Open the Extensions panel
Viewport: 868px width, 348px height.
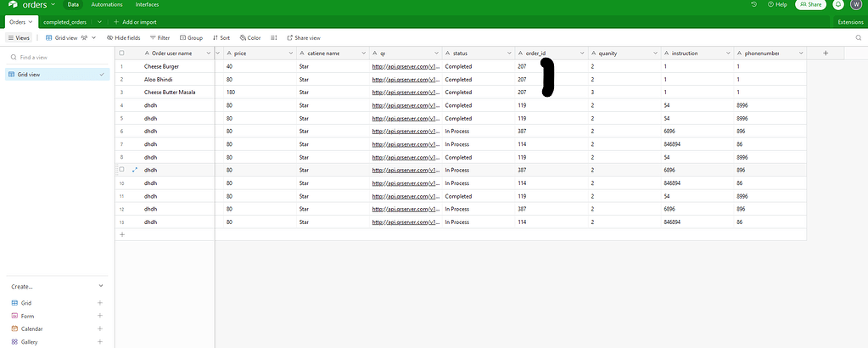[x=850, y=22]
